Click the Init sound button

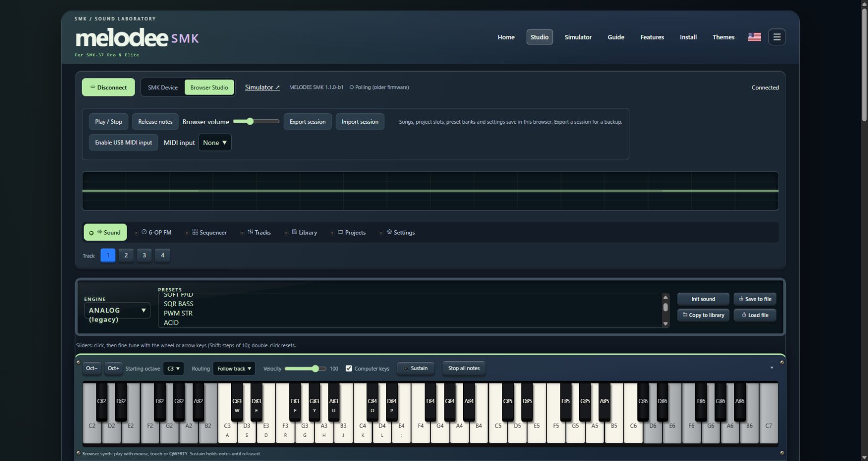703,299
